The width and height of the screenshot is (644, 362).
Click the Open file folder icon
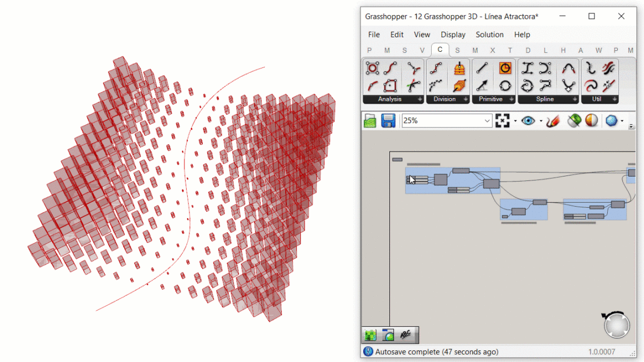pyautogui.click(x=370, y=121)
